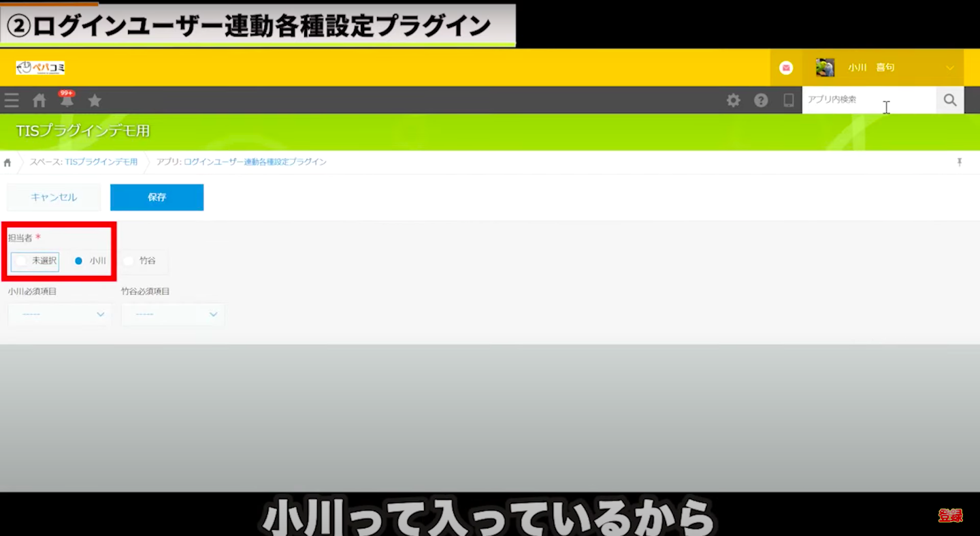This screenshot has height=536, width=980.
Task: Open favorites star icon
Action: tap(95, 101)
